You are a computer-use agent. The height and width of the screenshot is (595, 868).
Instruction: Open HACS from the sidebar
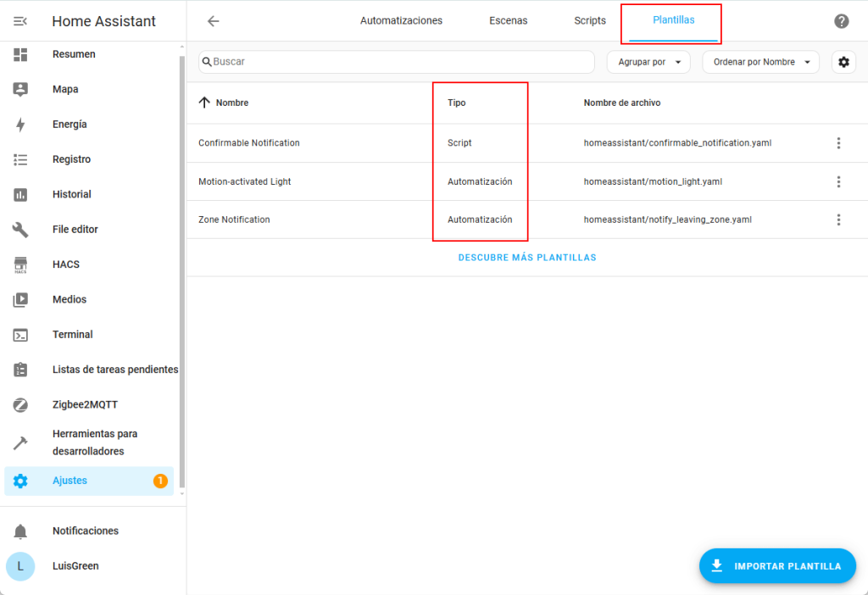click(x=66, y=264)
